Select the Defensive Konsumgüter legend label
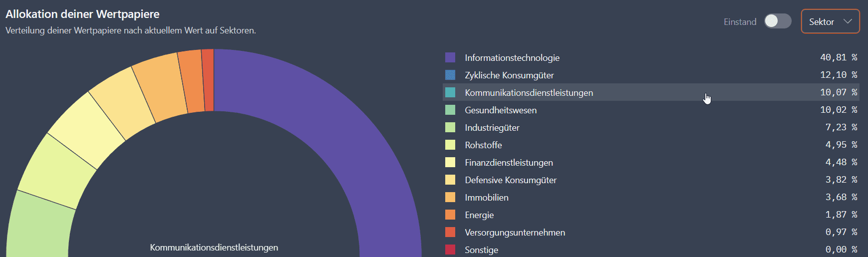 [511, 180]
